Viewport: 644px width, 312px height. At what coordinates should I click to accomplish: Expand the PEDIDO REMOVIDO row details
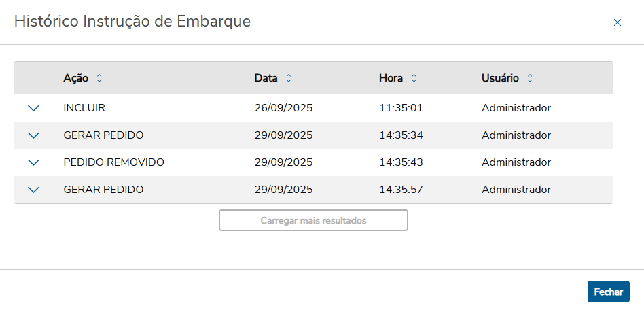pos(34,162)
